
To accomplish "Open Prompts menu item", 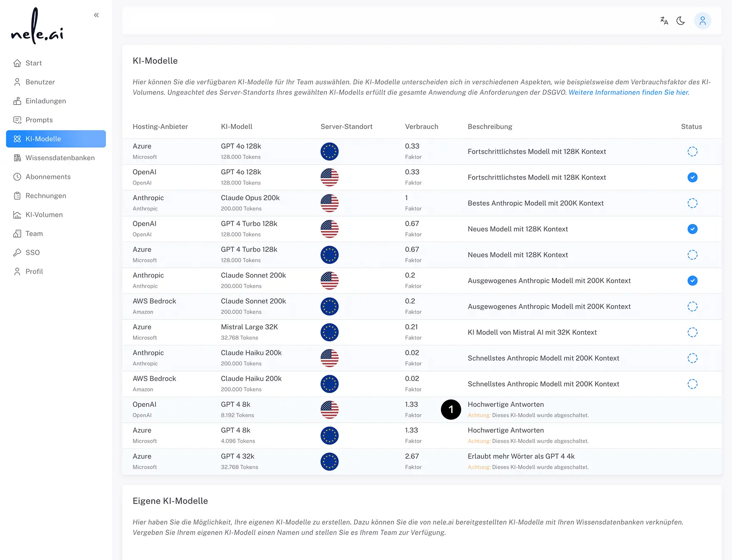I will 56,120.
